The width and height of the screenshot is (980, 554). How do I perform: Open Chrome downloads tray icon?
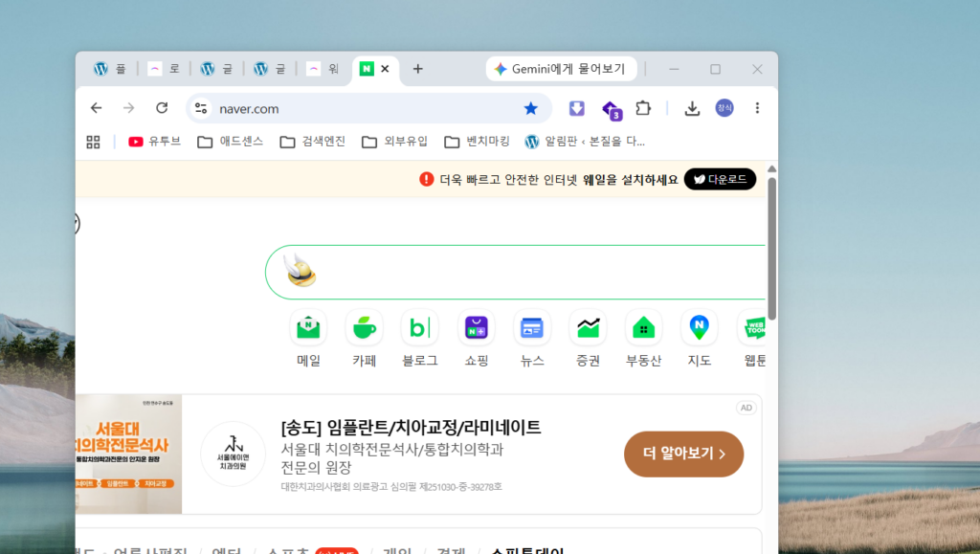[x=692, y=108]
